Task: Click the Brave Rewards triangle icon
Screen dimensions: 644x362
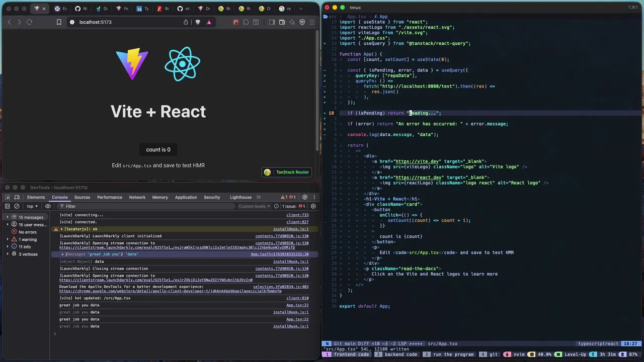Action: [209, 22]
